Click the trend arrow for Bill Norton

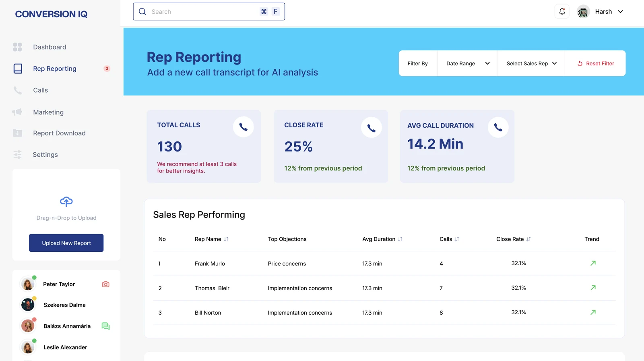(x=593, y=312)
